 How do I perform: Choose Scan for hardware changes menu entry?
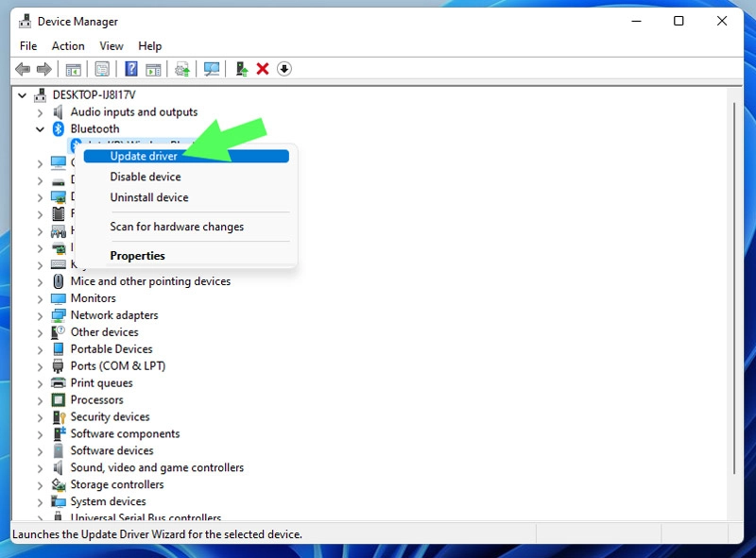click(x=186, y=227)
